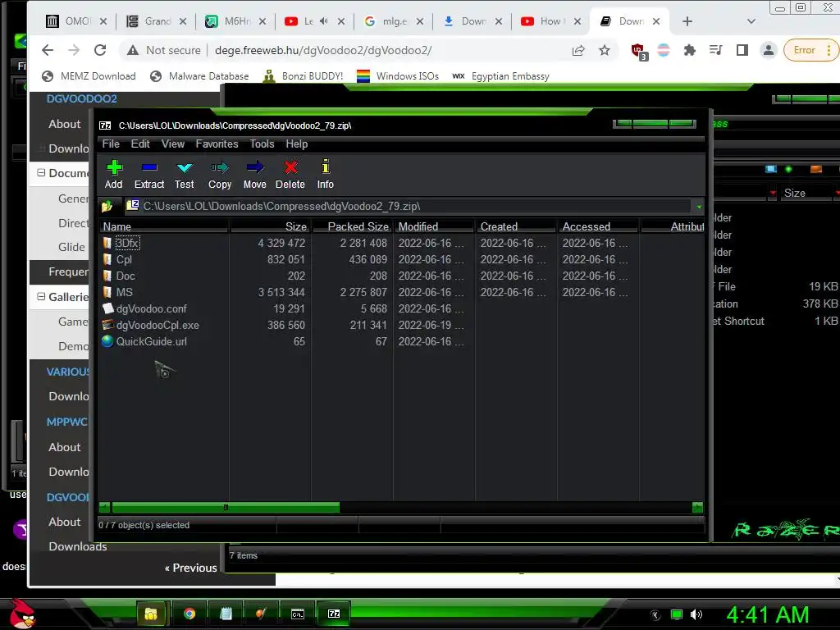The width and height of the screenshot is (840, 630).
Task: Click the horizontal scrollbar in 7-Zip
Action: tap(226, 507)
